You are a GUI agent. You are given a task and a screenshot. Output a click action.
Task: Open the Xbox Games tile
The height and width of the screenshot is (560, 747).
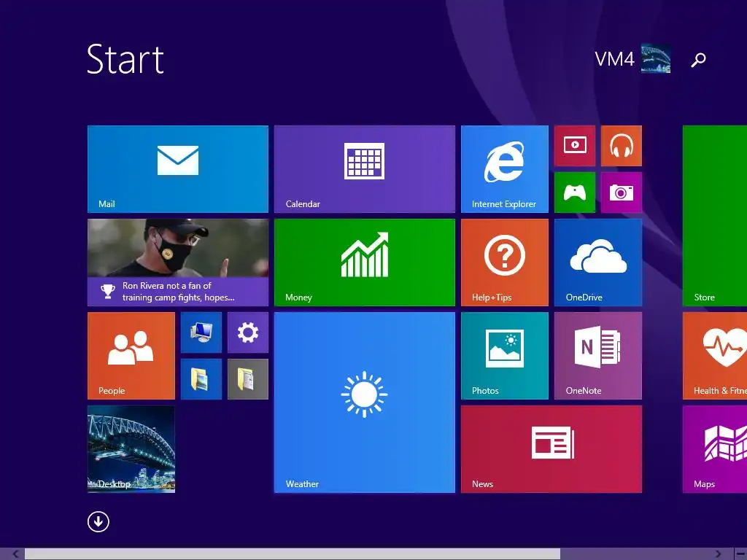pos(575,192)
